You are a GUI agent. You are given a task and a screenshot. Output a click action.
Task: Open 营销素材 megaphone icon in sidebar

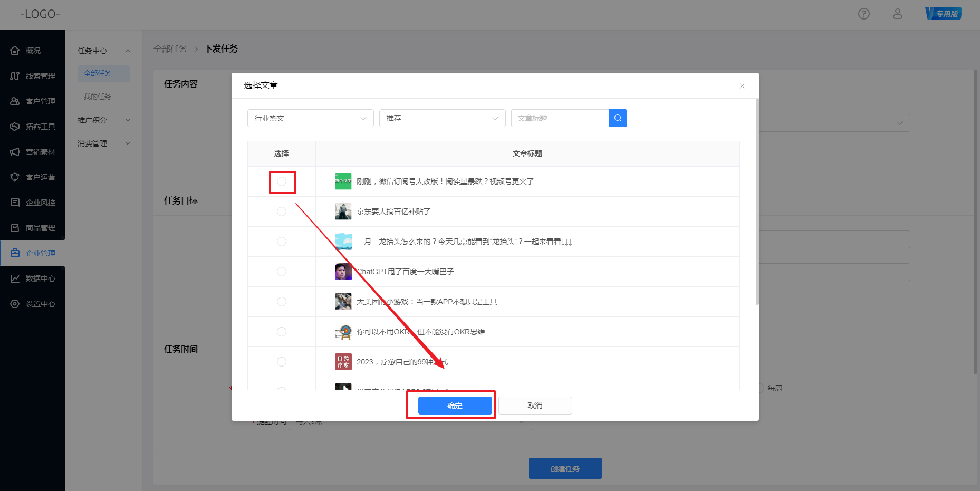[15, 152]
